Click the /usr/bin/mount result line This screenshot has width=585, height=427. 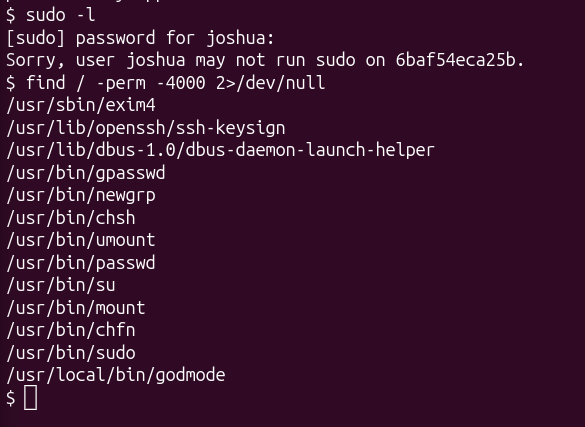76,308
